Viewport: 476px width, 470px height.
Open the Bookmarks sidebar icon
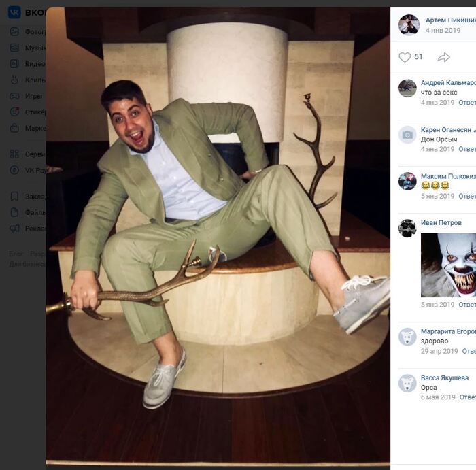[14, 196]
